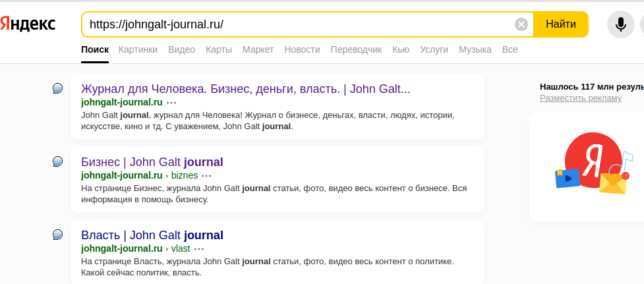Screen dimensions: 644x284
Task: Click the Нашлось 117 млн results count
Action: click(591, 86)
